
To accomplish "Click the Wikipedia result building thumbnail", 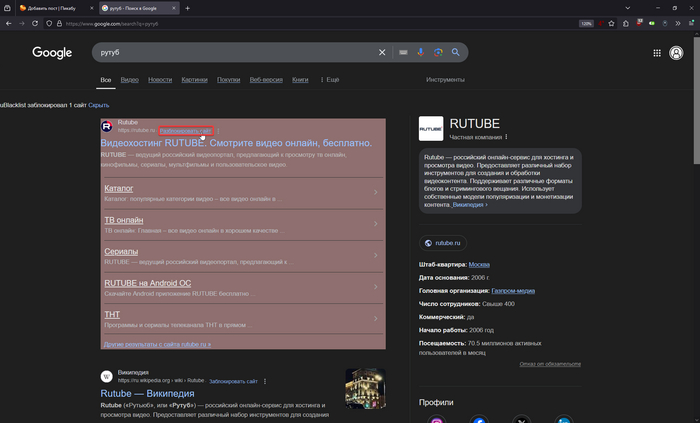I will tap(365, 388).
